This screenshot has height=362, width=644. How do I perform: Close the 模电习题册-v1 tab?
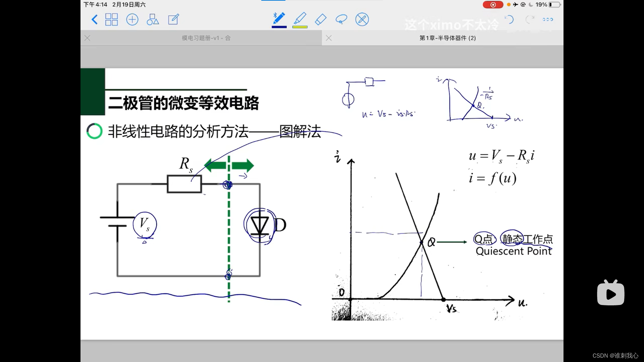[87, 38]
